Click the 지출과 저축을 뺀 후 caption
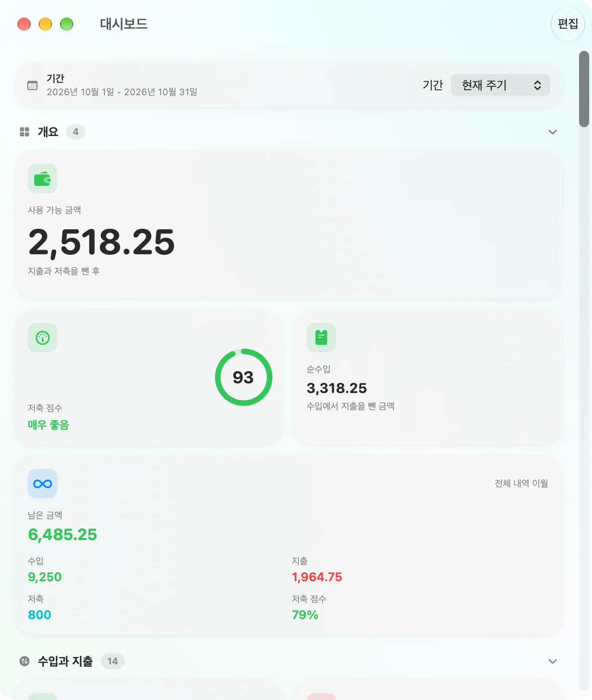 click(x=64, y=271)
